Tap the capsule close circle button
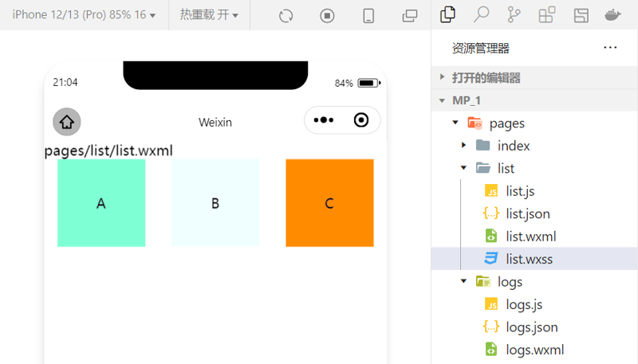This screenshot has width=638, height=364. 361,119
